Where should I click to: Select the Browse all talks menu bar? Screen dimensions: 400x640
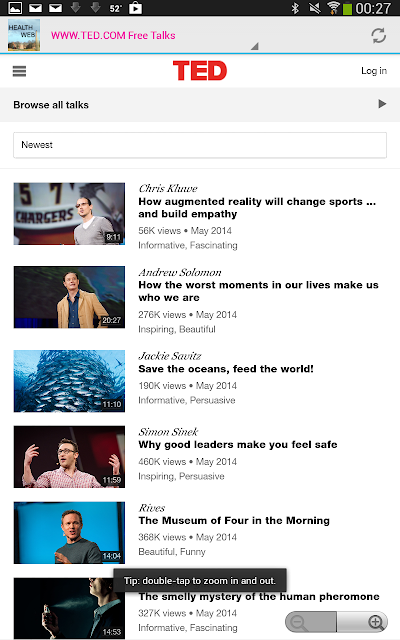pyautogui.click(x=200, y=104)
